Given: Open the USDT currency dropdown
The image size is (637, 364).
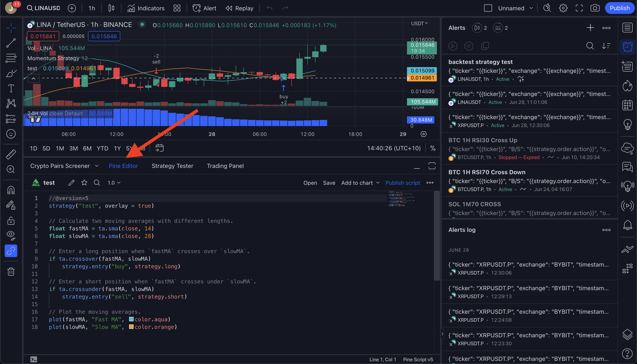Looking at the screenshot, I should 419,24.
